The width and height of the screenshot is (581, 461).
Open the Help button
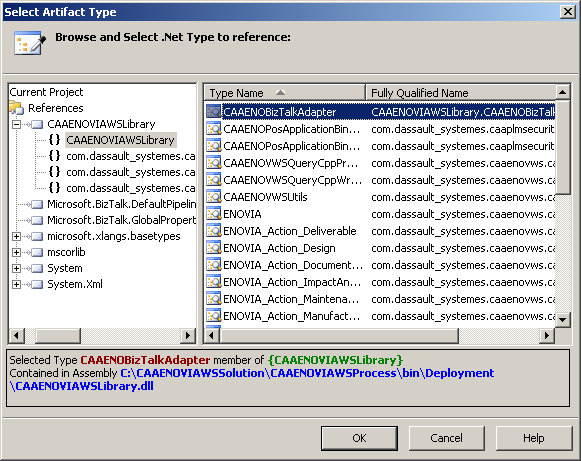(x=534, y=438)
